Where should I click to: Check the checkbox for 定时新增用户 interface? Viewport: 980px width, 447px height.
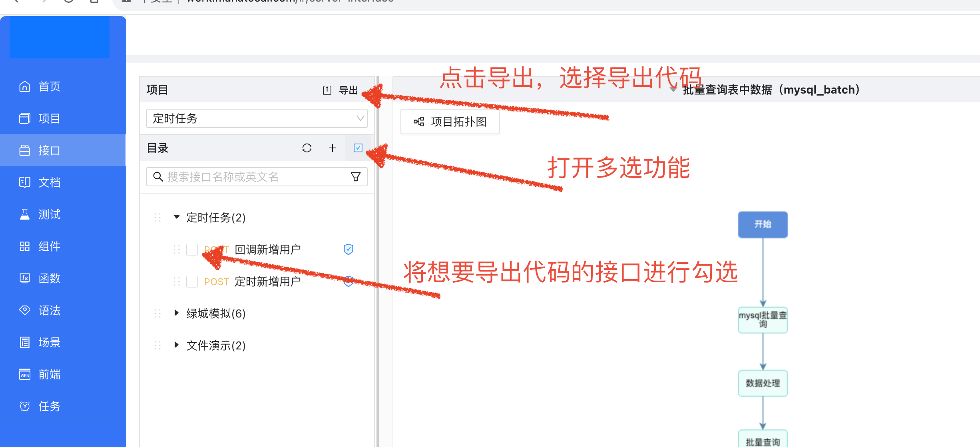pos(192,281)
